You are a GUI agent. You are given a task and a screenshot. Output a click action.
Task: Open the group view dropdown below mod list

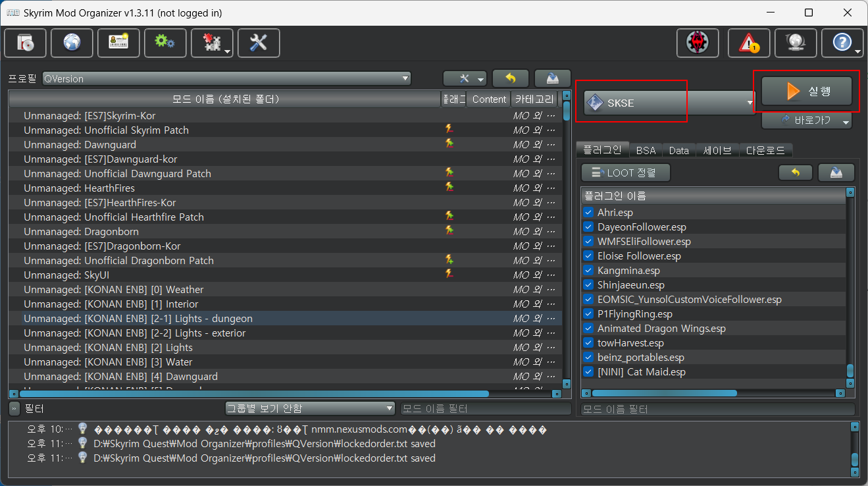coord(309,408)
